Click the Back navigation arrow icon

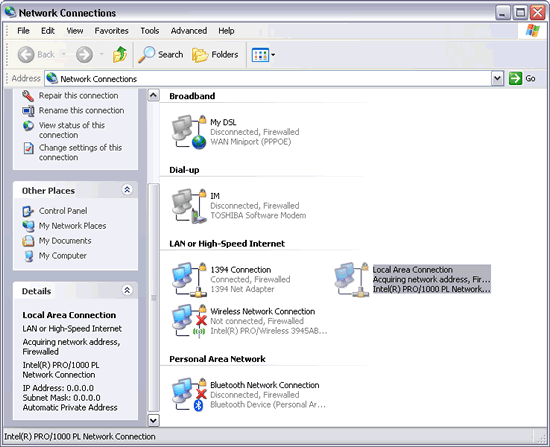point(26,55)
